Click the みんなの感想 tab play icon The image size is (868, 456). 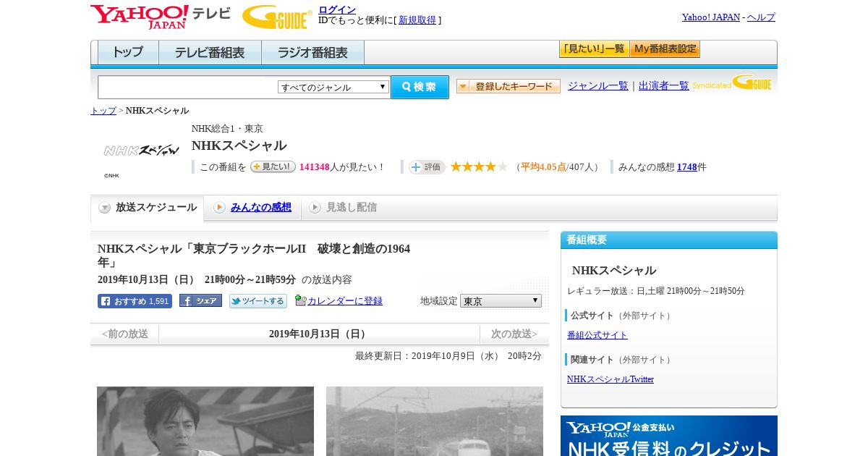(x=219, y=208)
